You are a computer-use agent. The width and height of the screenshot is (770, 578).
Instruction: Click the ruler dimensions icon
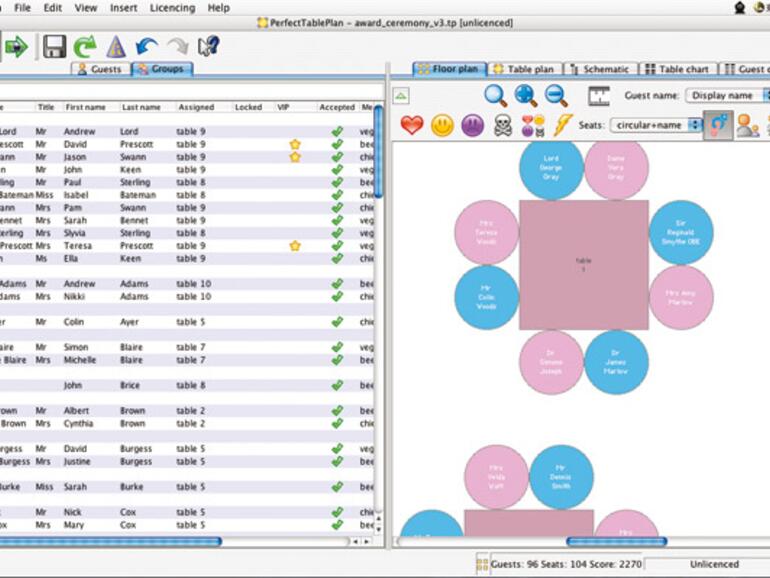point(598,96)
